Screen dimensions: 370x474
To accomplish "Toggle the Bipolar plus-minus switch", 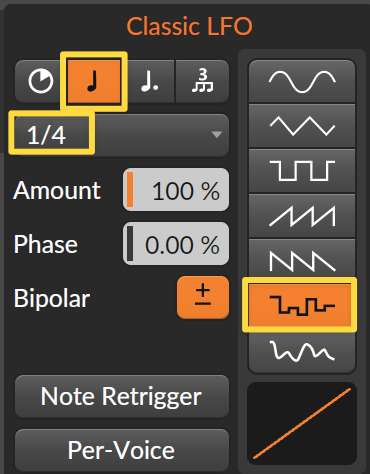I will [x=203, y=297].
